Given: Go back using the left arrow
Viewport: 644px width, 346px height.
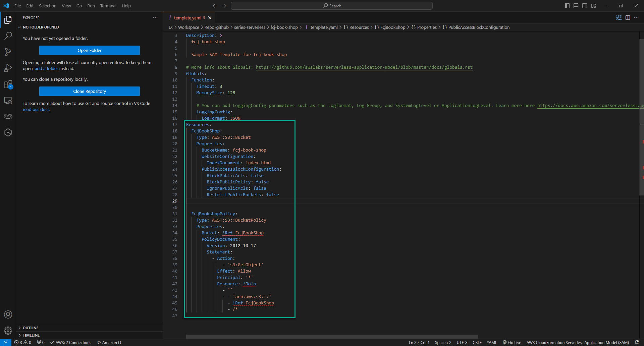Looking at the screenshot, I should click(x=215, y=6).
